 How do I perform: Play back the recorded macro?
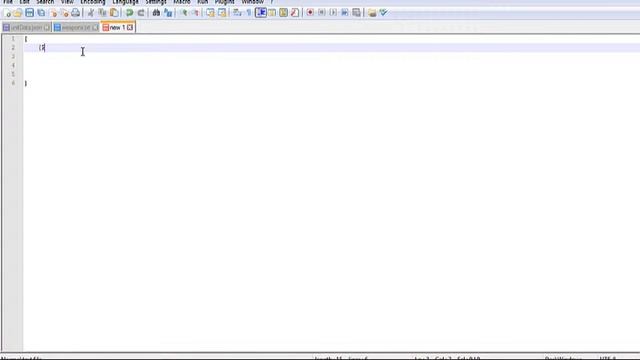pos(333,13)
